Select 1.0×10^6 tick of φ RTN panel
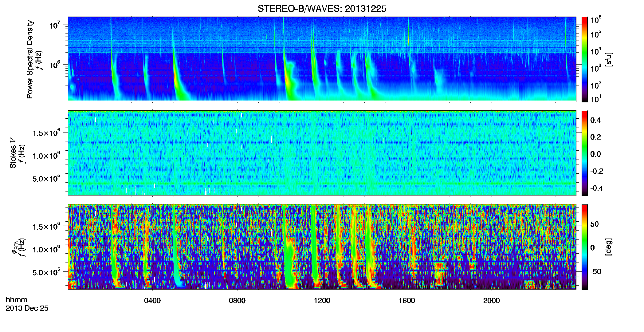The image size is (644, 332). (x=46, y=249)
